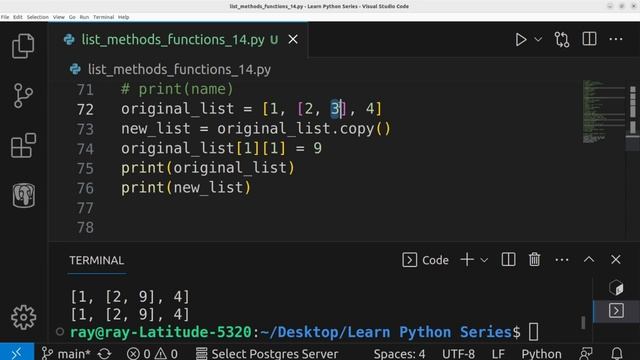Open the Manage gear menu
The image size is (640, 360).
[x=23, y=317]
